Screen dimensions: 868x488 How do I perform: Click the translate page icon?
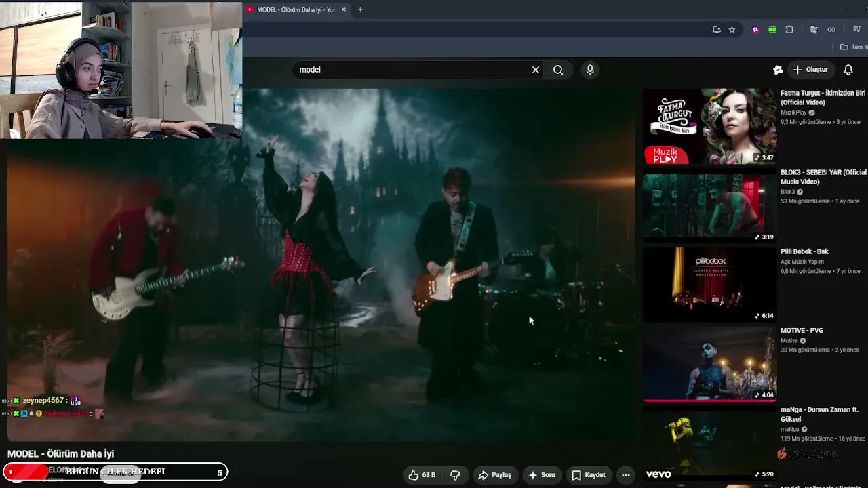tap(814, 30)
